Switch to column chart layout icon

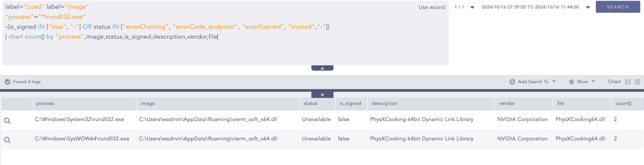click(628, 82)
